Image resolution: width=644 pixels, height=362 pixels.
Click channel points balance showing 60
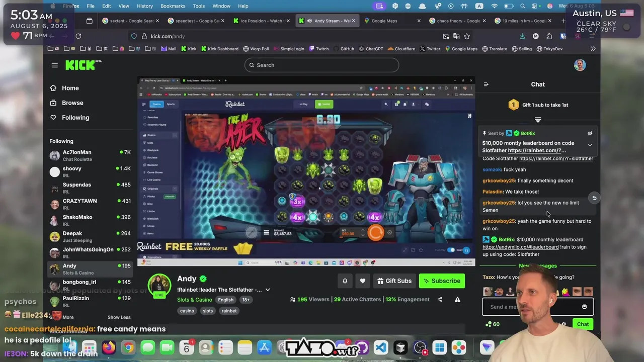click(x=493, y=324)
